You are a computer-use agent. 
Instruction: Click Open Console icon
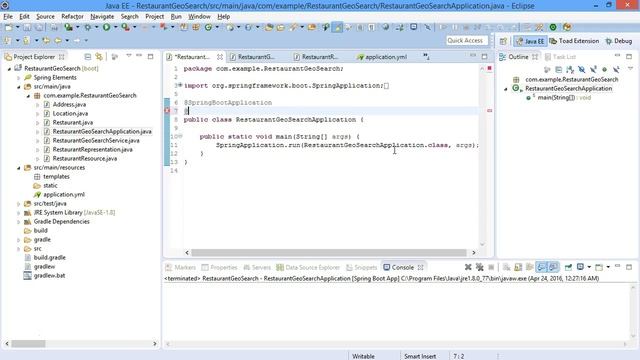(599, 267)
